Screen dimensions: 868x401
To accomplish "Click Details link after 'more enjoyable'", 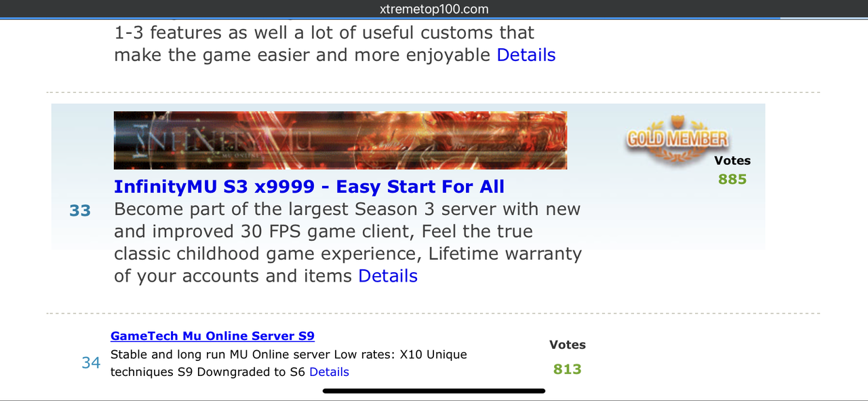I will tap(526, 55).
